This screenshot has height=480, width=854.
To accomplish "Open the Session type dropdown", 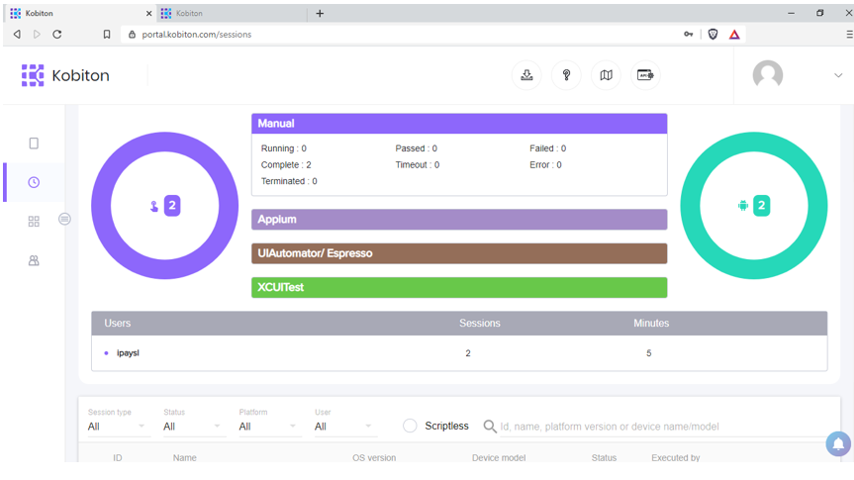I will pyautogui.click(x=117, y=427).
